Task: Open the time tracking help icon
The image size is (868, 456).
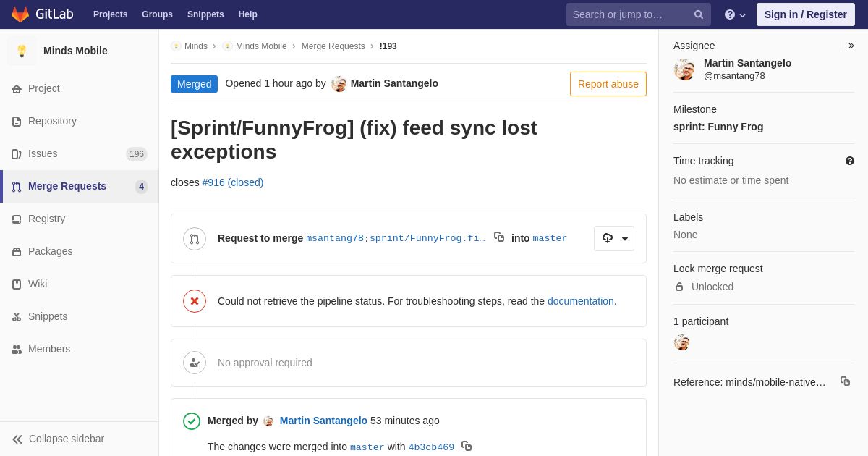Action: click(x=850, y=161)
